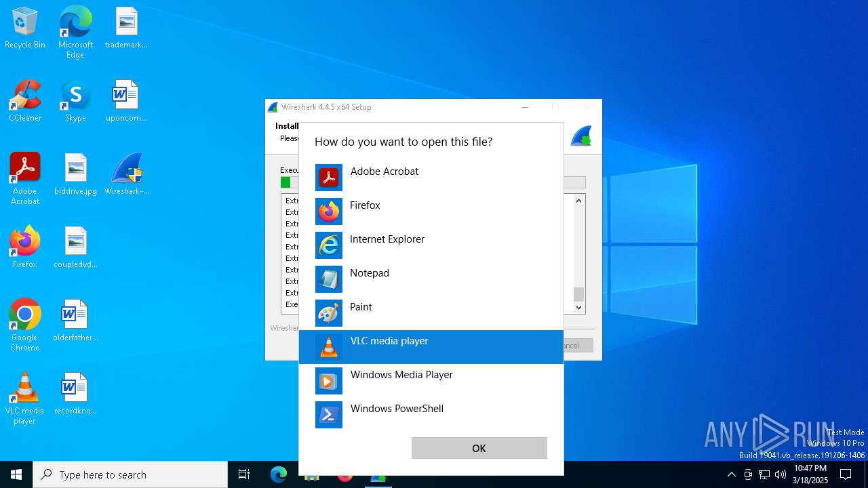This screenshot has width=868, height=488.
Task: Launch Microsoft Edge from the taskbar
Action: tap(279, 474)
